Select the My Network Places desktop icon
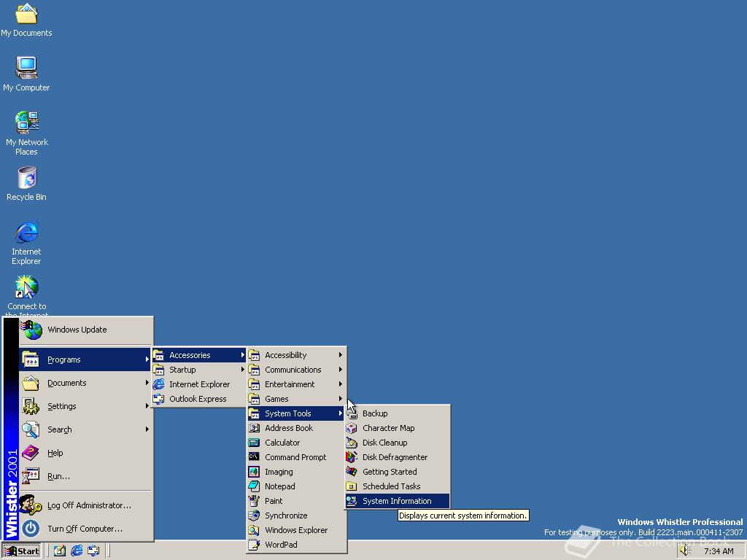 click(x=26, y=133)
